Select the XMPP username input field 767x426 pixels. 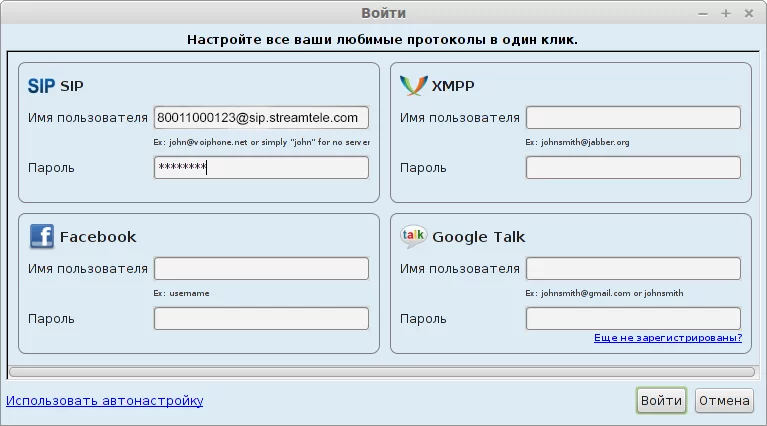[633, 118]
